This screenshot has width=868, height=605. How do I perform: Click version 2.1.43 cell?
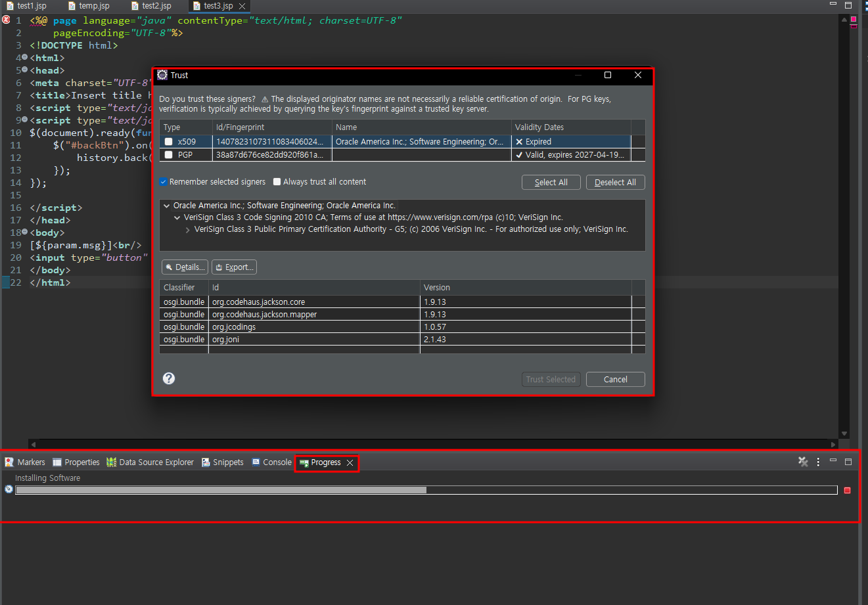coord(526,340)
